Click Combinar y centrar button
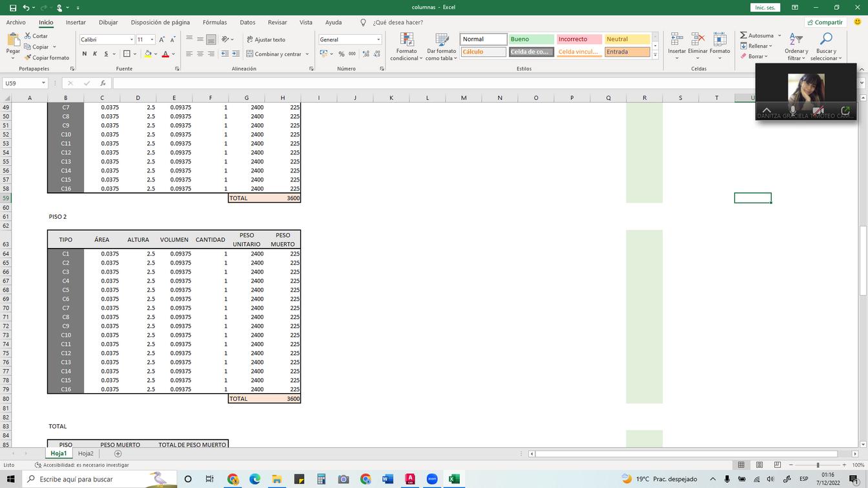 (x=273, y=54)
